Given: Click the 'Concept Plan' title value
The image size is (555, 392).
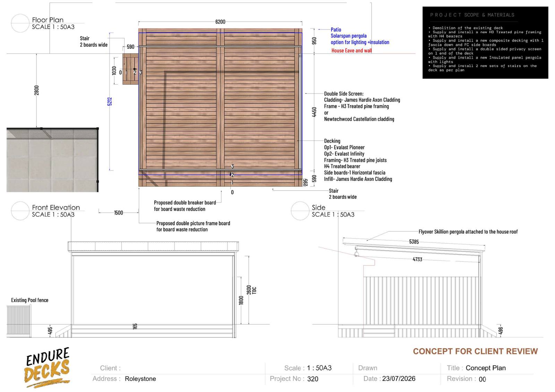Looking at the screenshot, I should coord(486,368).
